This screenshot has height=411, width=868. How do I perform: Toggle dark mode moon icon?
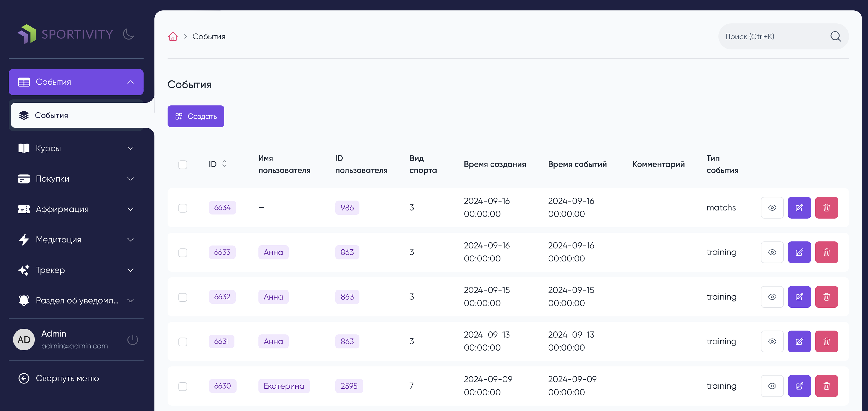click(x=128, y=34)
